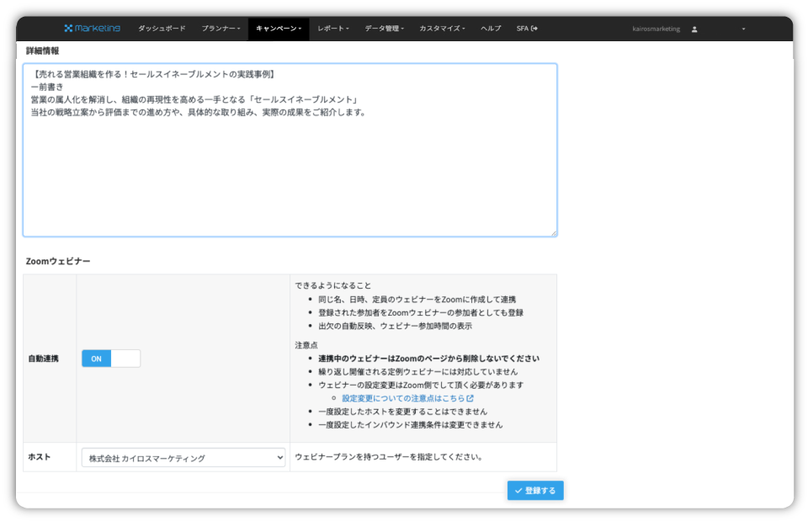Screen dimensions: 808x532
Task: Click the 登録する button
Action: [x=535, y=489]
